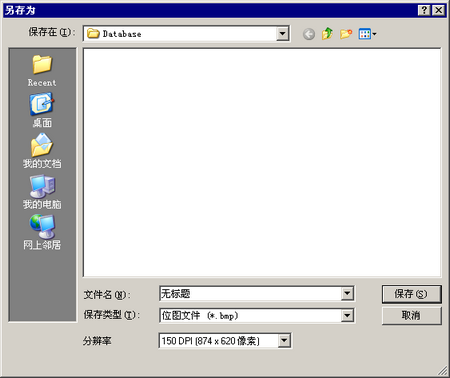Image resolution: width=450 pixels, height=378 pixels.
Task: Create a new folder
Action: pos(346,34)
